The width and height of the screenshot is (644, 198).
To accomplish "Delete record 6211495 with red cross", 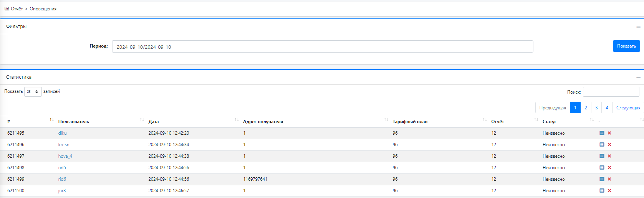I will pos(609,133).
